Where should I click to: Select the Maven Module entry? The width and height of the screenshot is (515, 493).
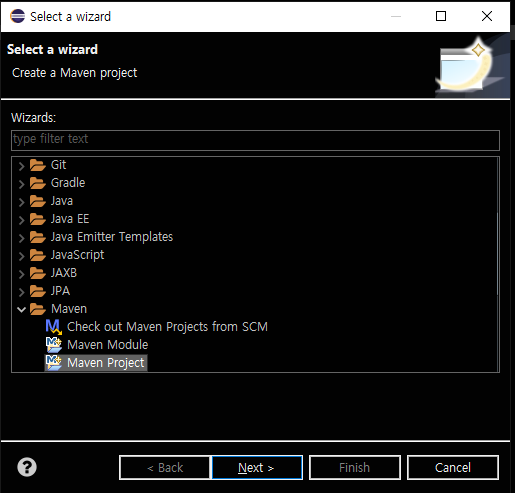[108, 345]
